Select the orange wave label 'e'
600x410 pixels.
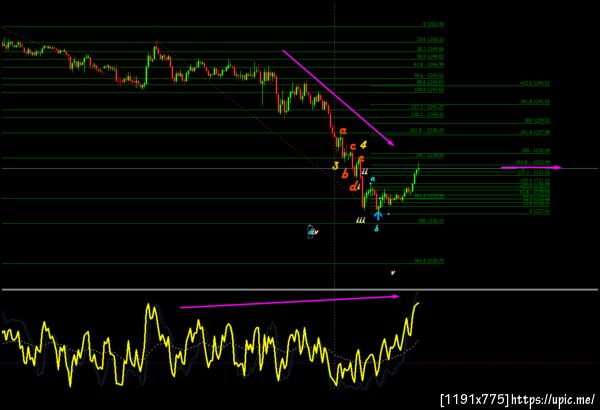point(361,158)
